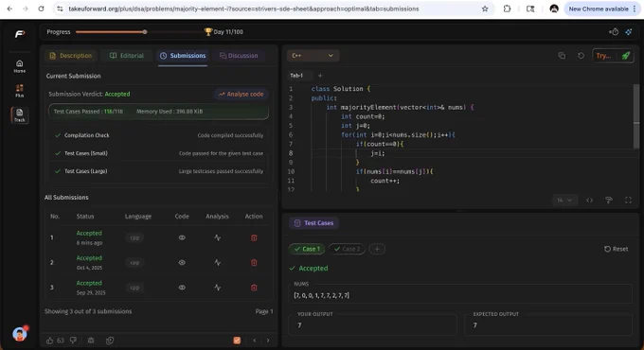Screen dimensions: 644x350
Task: Delete the Oct 4, 2025 submission
Action: [254, 263]
